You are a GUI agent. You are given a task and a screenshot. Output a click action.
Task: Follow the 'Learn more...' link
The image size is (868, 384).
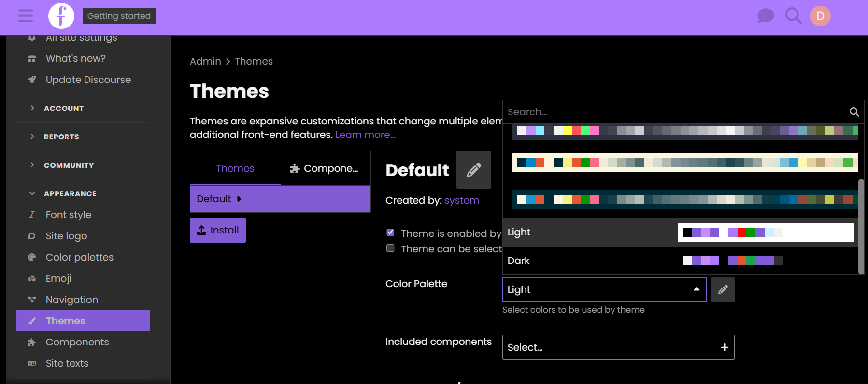[365, 135]
